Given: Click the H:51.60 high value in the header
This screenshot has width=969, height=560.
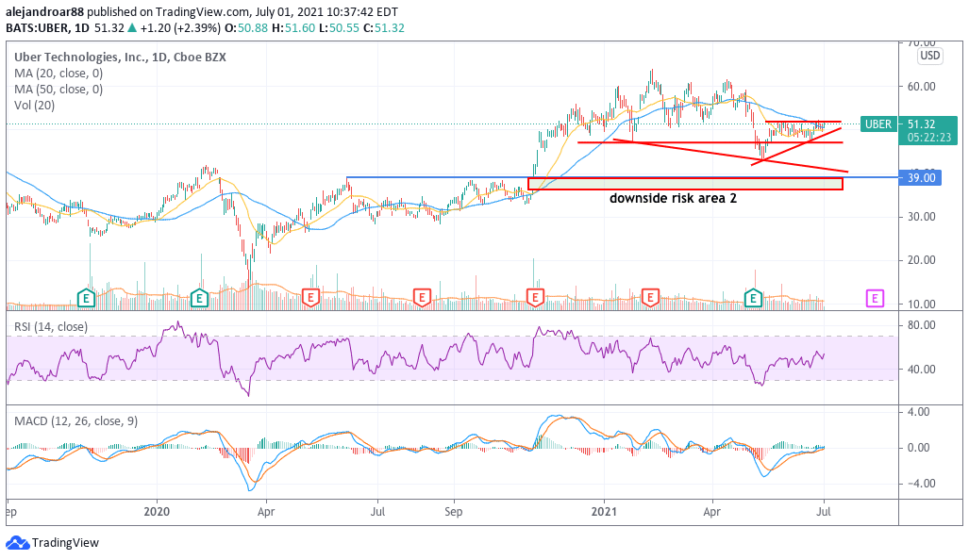Looking at the screenshot, I should pyautogui.click(x=292, y=27).
